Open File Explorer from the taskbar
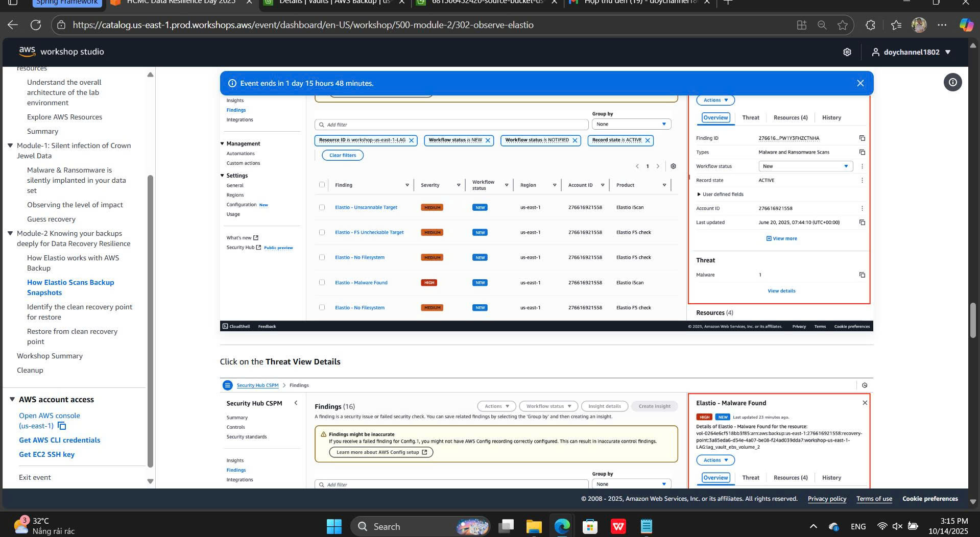 (x=534, y=526)
